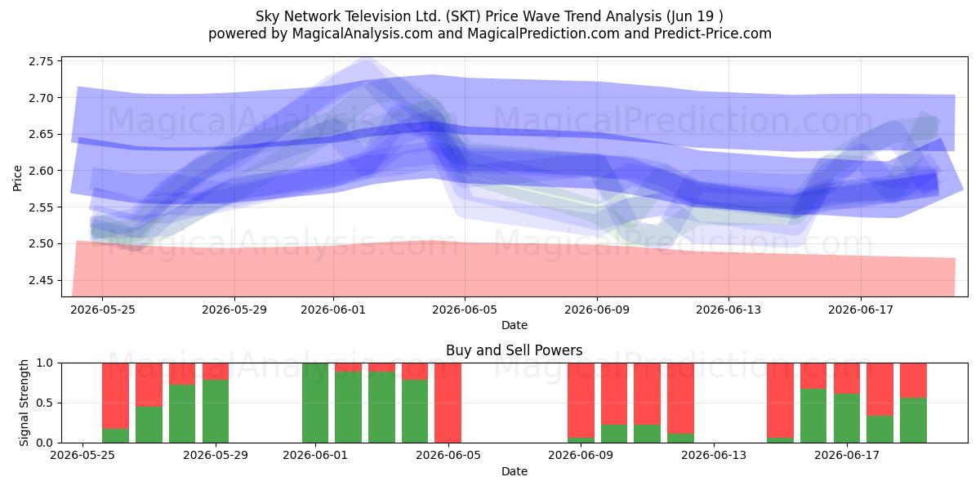Select 2026-06-01 tick under price chart
980x490 pixels.
tap(333, 310)
